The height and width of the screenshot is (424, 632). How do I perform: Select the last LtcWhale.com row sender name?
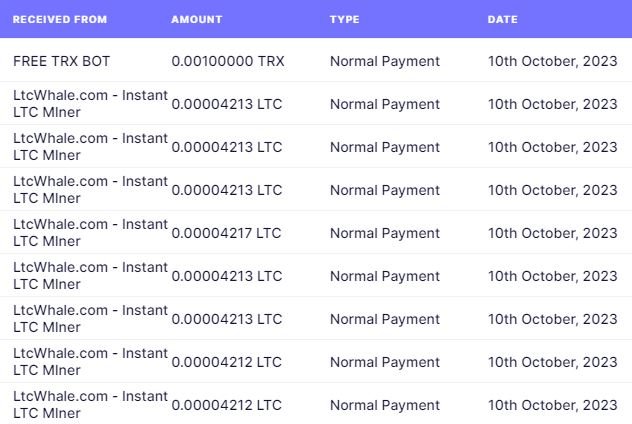coord(90,404)
